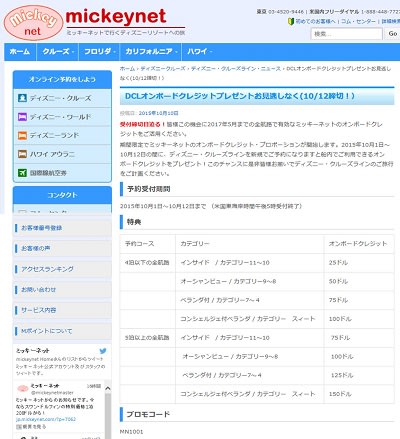Viewport: 400px width, 439px height.
Task: Click the Twitter widget scroll up arrow
Action: click(108, 388)
